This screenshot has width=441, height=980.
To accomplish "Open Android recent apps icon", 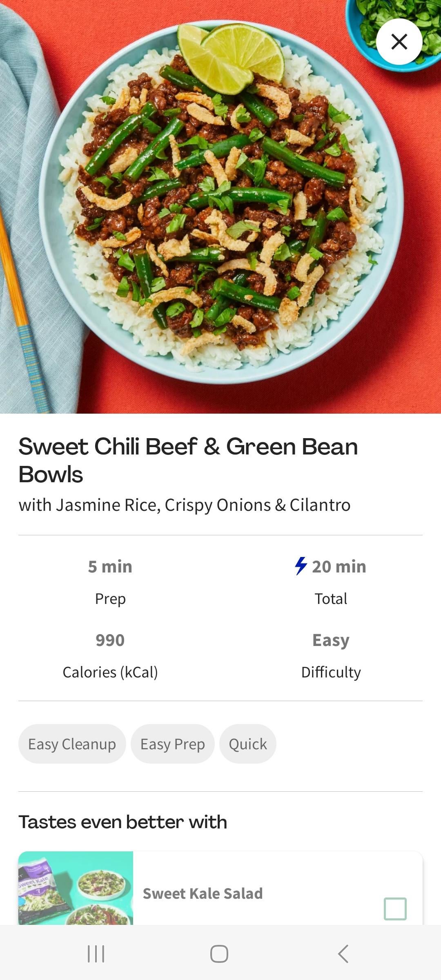I will (x=96, y=954).
